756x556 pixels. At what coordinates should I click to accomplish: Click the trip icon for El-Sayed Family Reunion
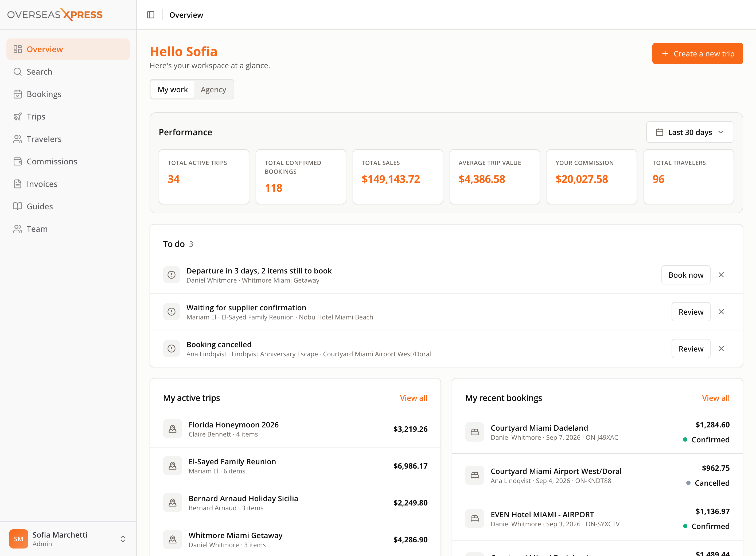(173, 466)
